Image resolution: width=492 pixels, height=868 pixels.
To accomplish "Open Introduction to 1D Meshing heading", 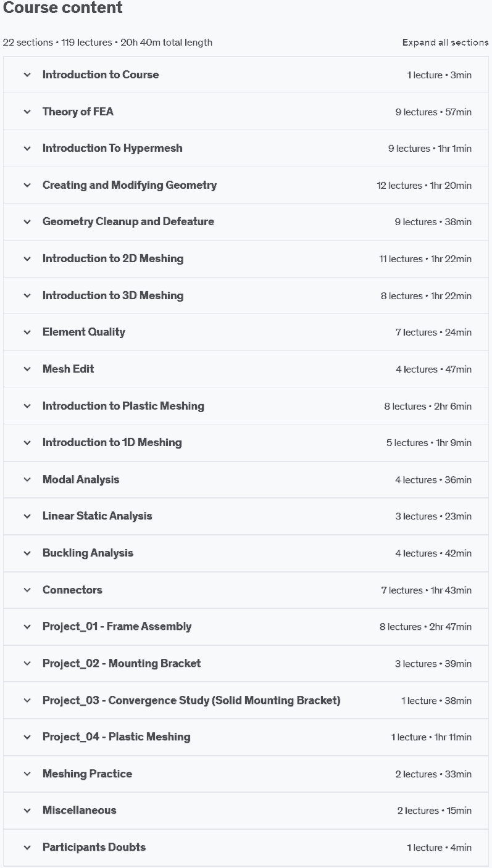I will coord(112,442).
